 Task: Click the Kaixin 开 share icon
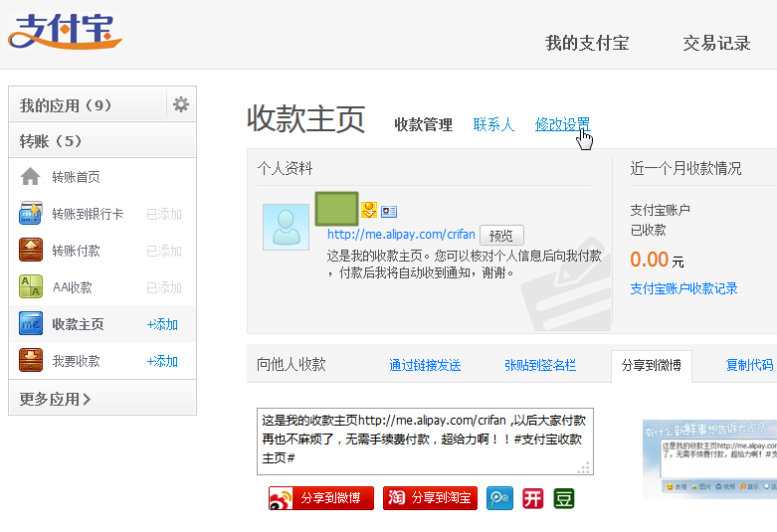(533, 498)
